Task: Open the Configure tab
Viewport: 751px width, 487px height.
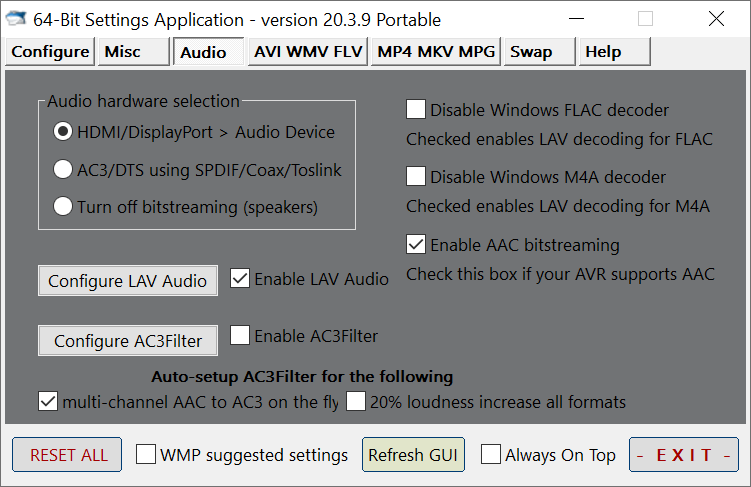Action: [50, 52]
